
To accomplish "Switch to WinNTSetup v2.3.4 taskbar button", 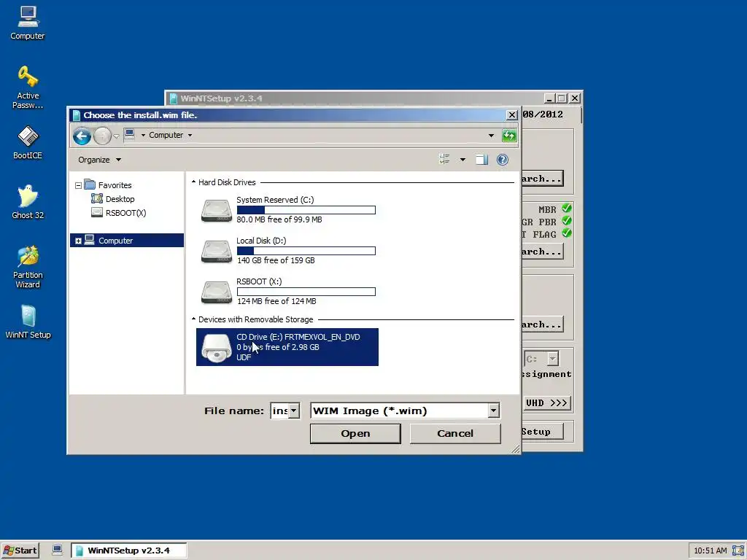I will [x=128, y=551].
